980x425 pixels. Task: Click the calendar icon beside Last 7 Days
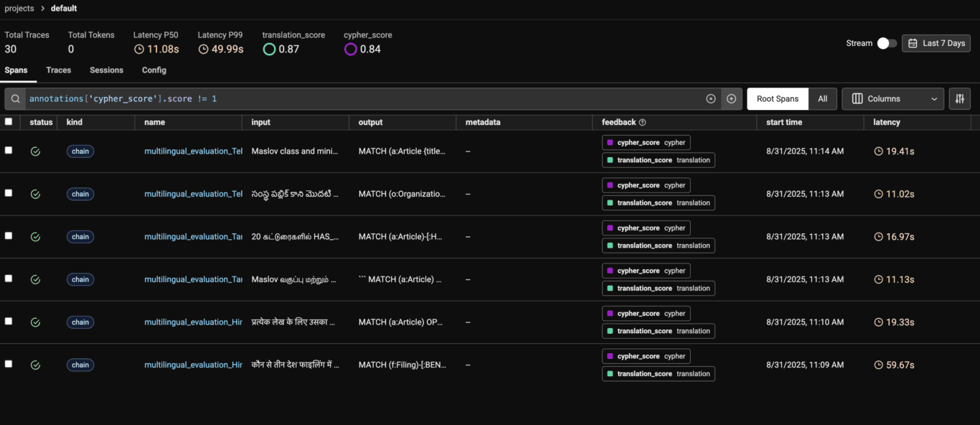click(x=914, y=43)
